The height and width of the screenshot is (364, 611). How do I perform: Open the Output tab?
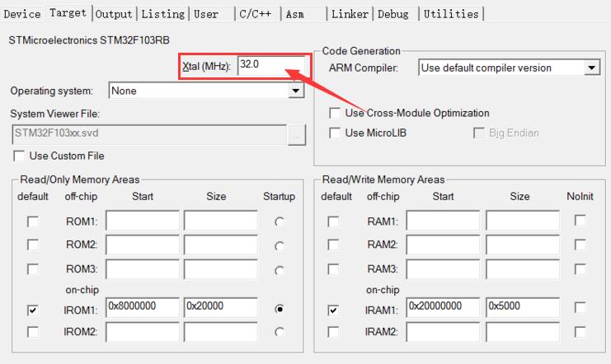click(x=114, y=14)
